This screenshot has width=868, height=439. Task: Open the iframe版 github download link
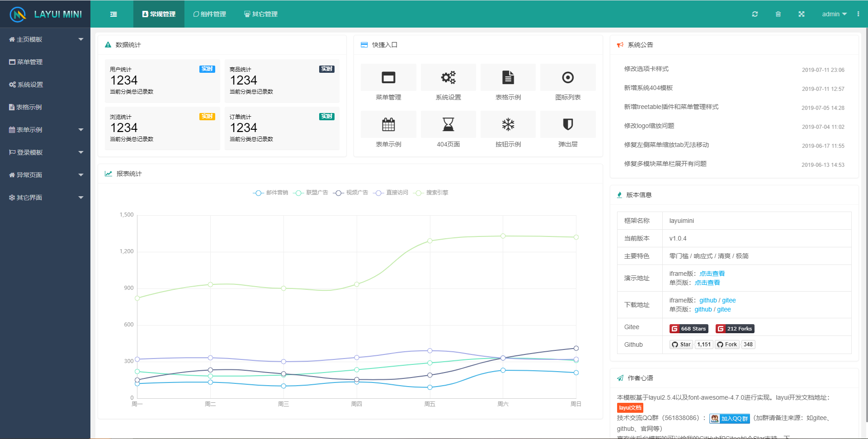click(708, 300)
